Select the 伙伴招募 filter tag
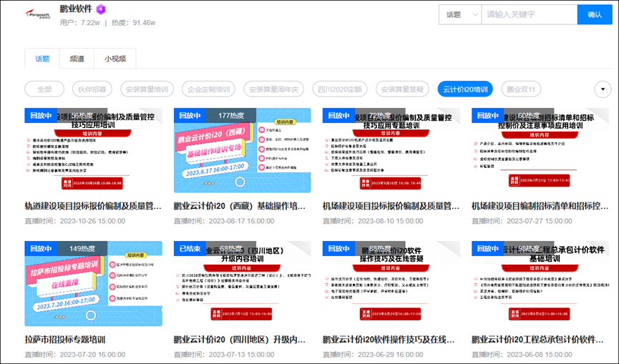This screenshot has width=619, height=364. tap(92, 89)
